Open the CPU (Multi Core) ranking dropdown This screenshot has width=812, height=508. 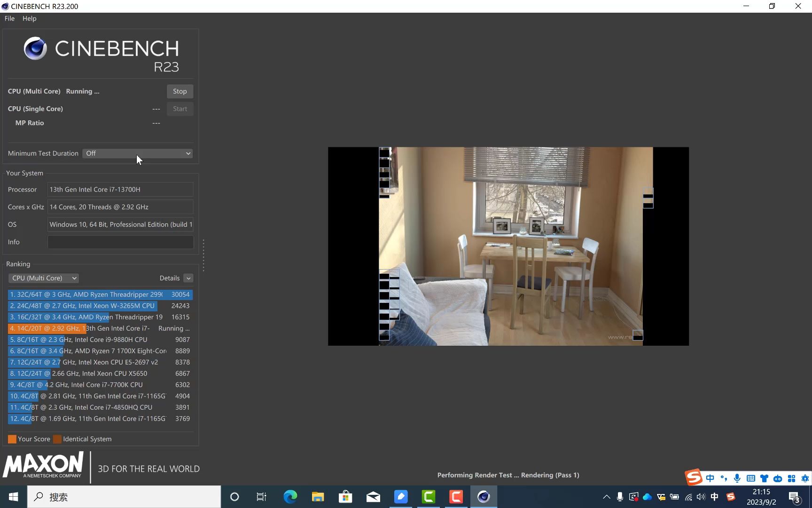[x=43, y=278]
